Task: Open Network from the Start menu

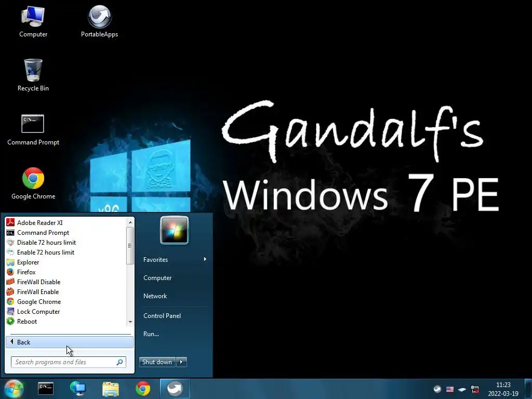Action: [x=175, y=296]
